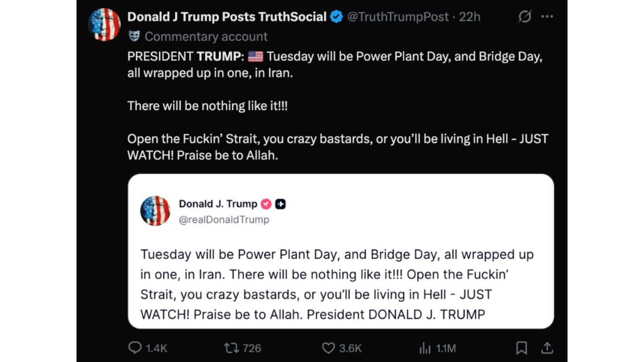Click the @realDonaldTrump handle in the quote
The width and height of the screenshot is (644, 362).
[224, 219]
